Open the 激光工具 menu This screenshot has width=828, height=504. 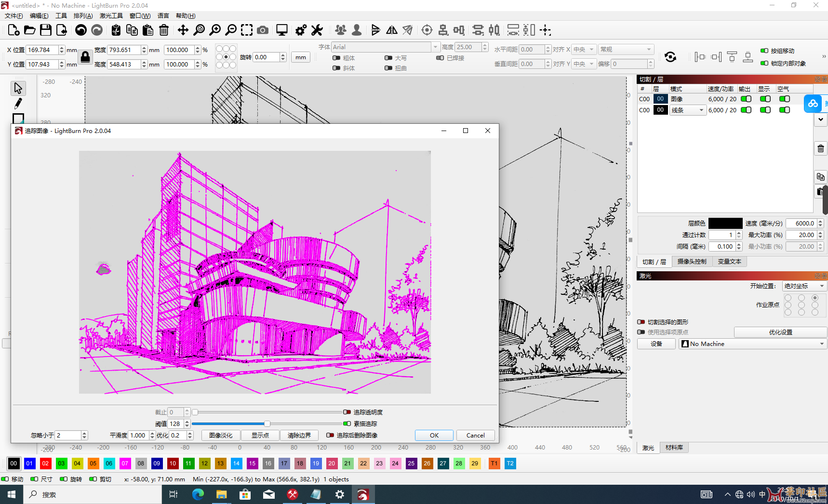tap(111, 16)
